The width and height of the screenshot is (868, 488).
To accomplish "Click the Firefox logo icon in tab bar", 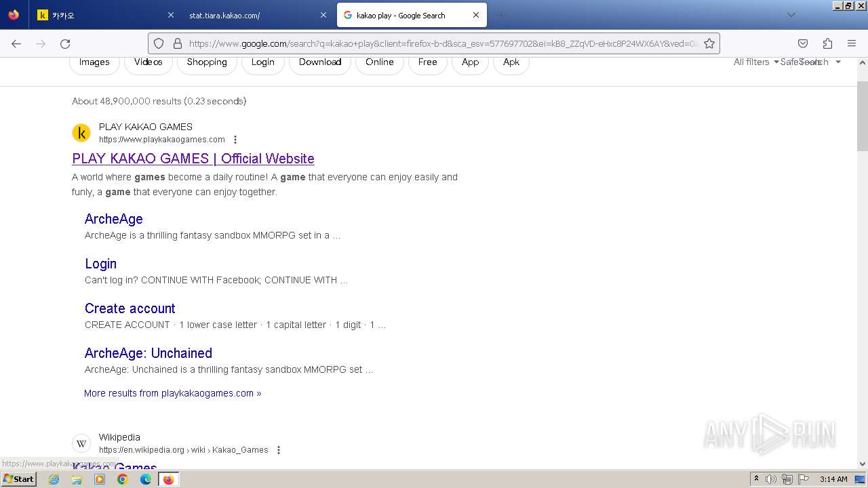I will (14, 15).
